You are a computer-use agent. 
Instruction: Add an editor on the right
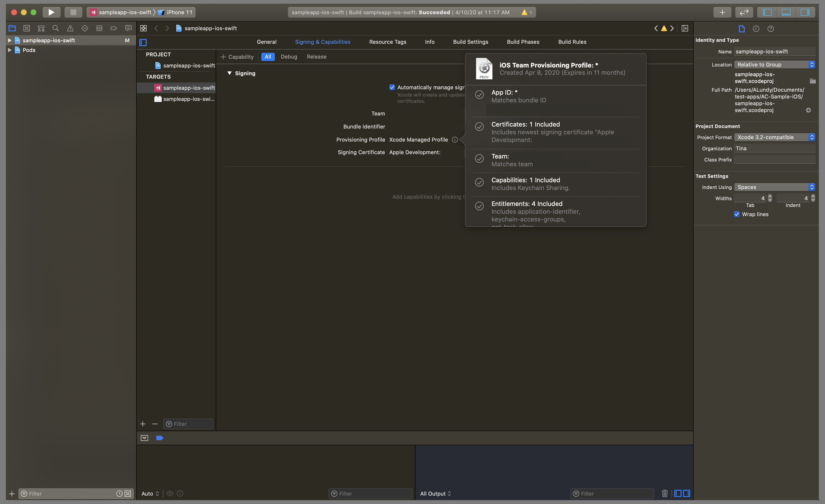click(x=685, y=28)
